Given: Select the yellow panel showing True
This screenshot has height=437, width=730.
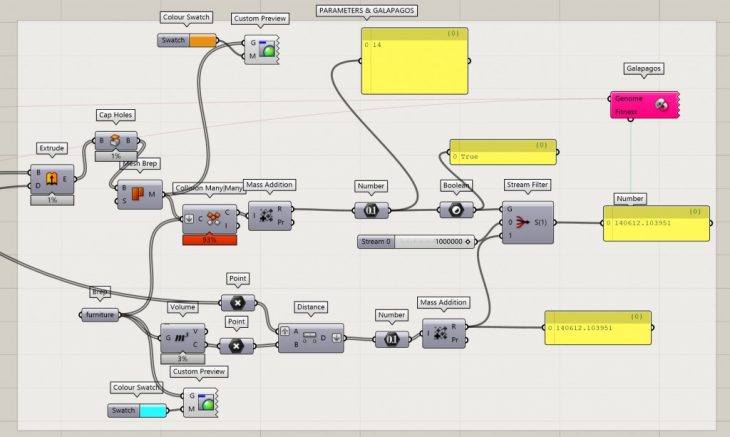Looking at the screenshot, I should click(501, 157).
